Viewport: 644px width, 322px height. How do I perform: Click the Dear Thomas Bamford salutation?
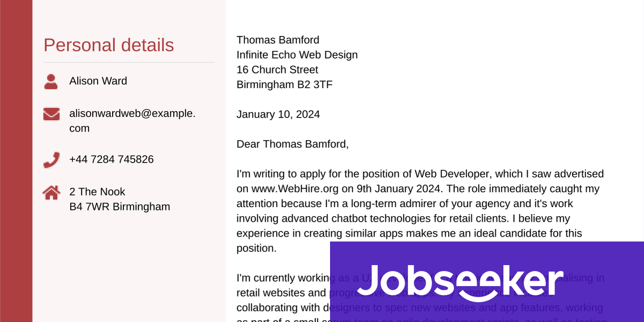(x=292, y=144)
